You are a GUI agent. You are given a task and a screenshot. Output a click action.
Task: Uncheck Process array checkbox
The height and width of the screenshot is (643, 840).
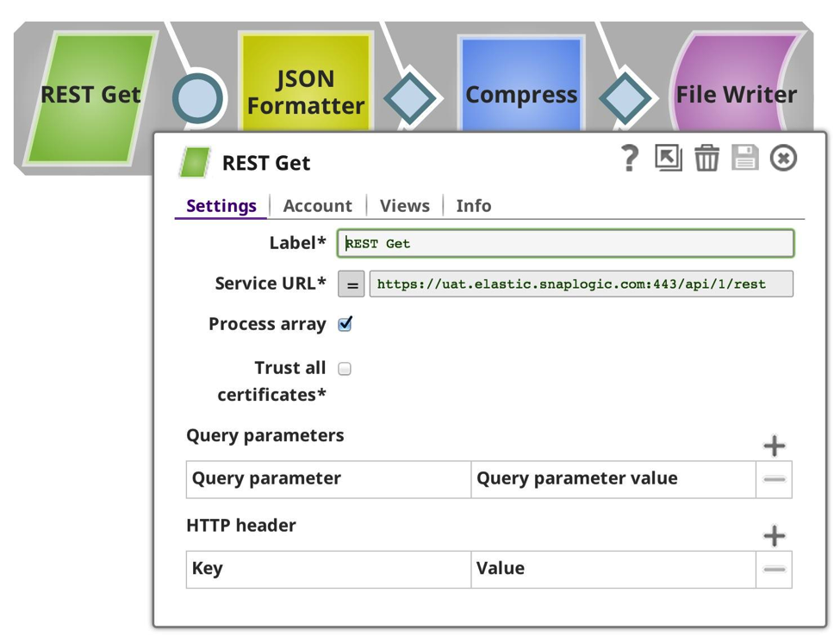pos(345,323)
